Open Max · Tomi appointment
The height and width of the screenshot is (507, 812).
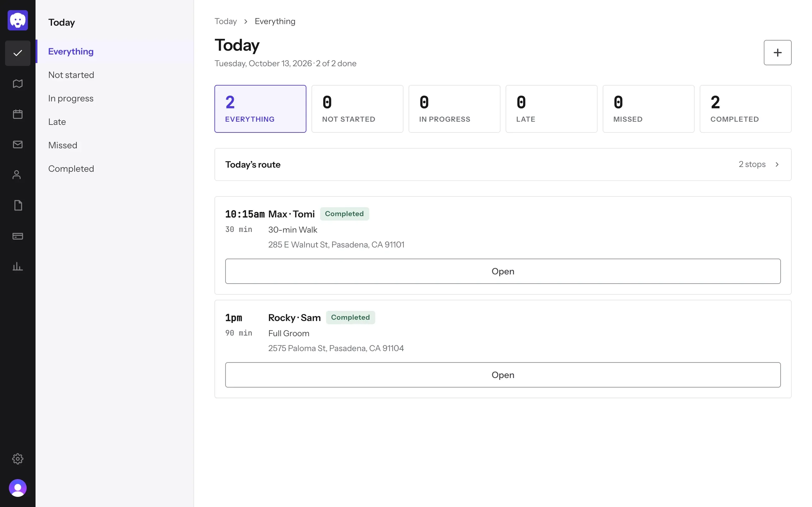(503, 271)
